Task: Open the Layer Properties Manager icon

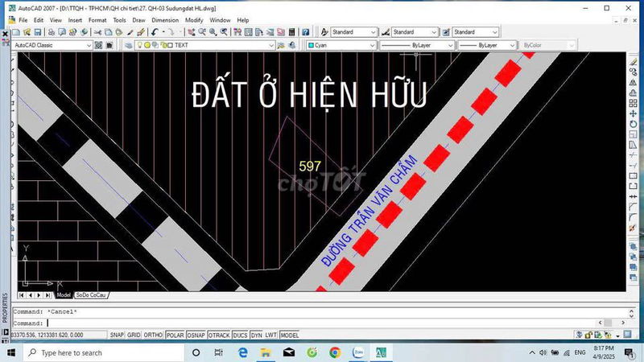Action: 128,46
